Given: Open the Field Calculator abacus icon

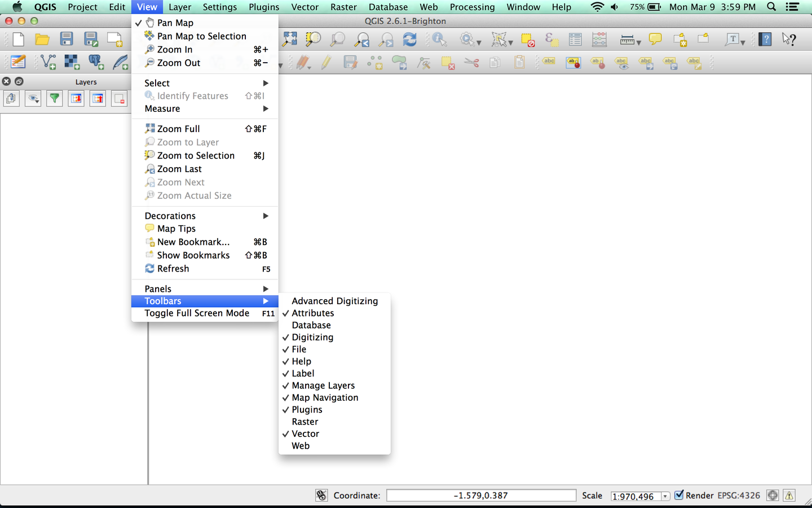Looking at the screenshot, I should click(599, 40).
